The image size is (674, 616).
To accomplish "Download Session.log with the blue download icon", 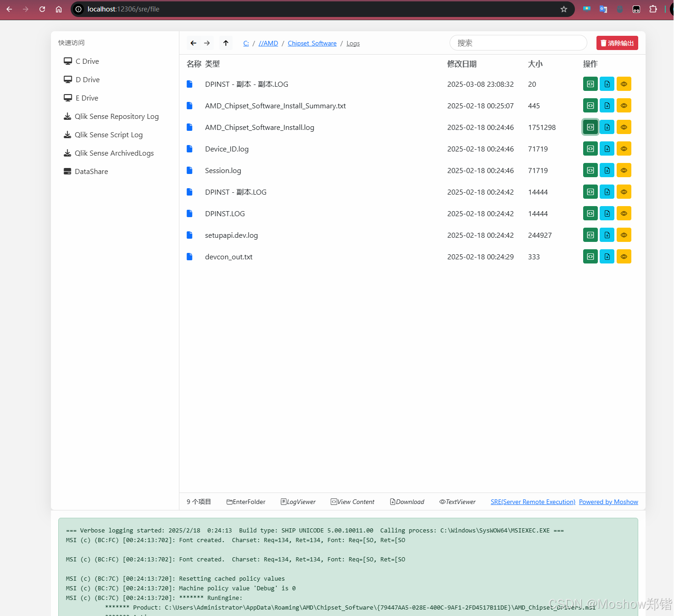I will click(x=607, y=170).
